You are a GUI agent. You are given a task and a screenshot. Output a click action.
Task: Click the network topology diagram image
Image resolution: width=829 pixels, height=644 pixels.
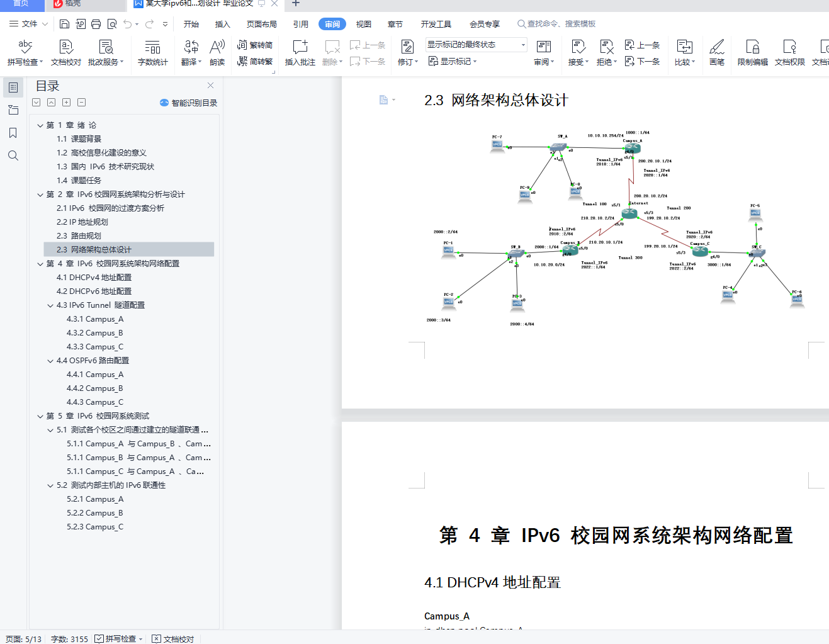tap(616, 228)
